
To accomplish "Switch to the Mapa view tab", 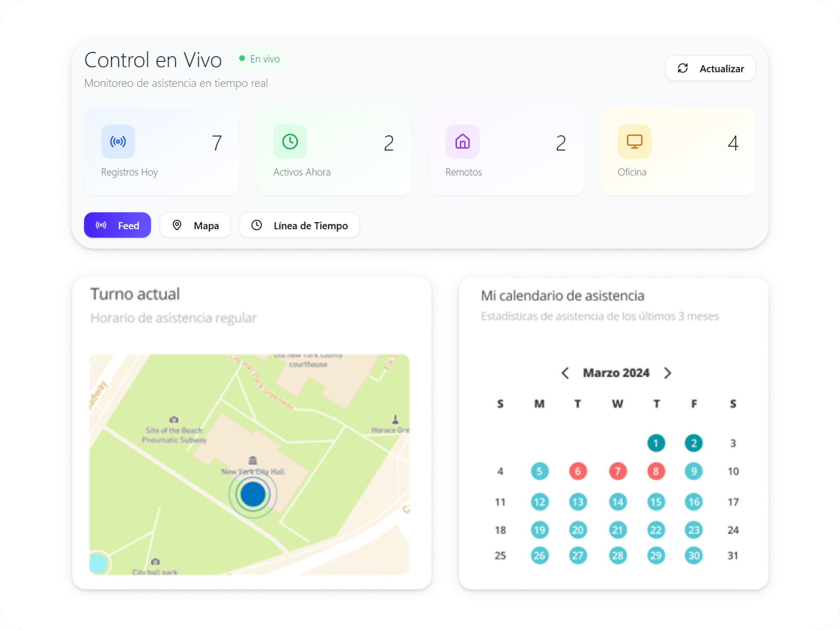I will point(195,225).
